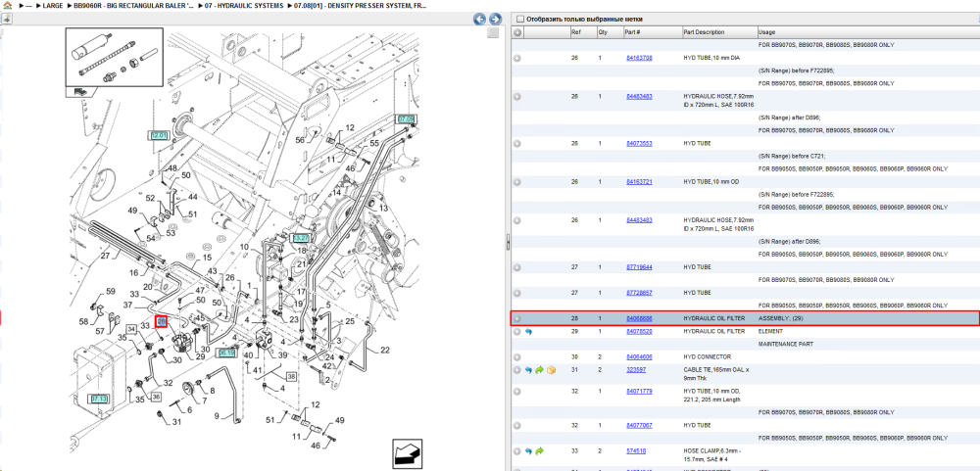Open LARGE breadcrumb level

(53, 5)
